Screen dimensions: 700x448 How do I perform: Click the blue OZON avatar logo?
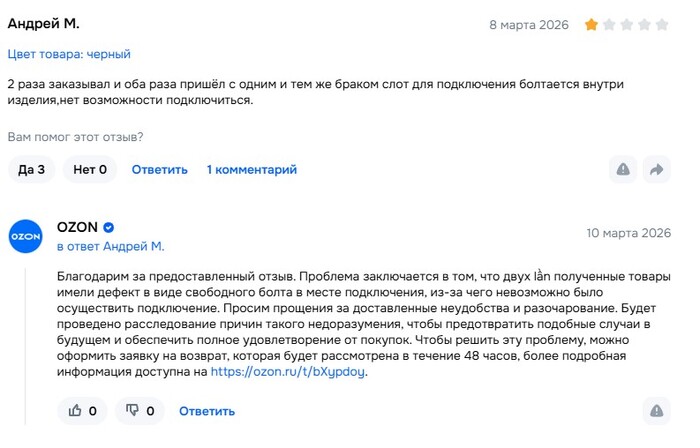click(25, 236)
